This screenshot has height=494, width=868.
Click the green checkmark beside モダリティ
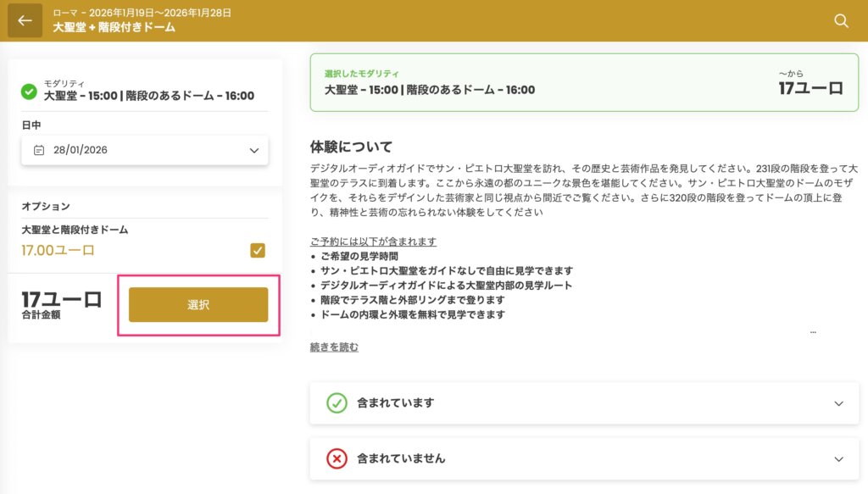tap(29, 91)
